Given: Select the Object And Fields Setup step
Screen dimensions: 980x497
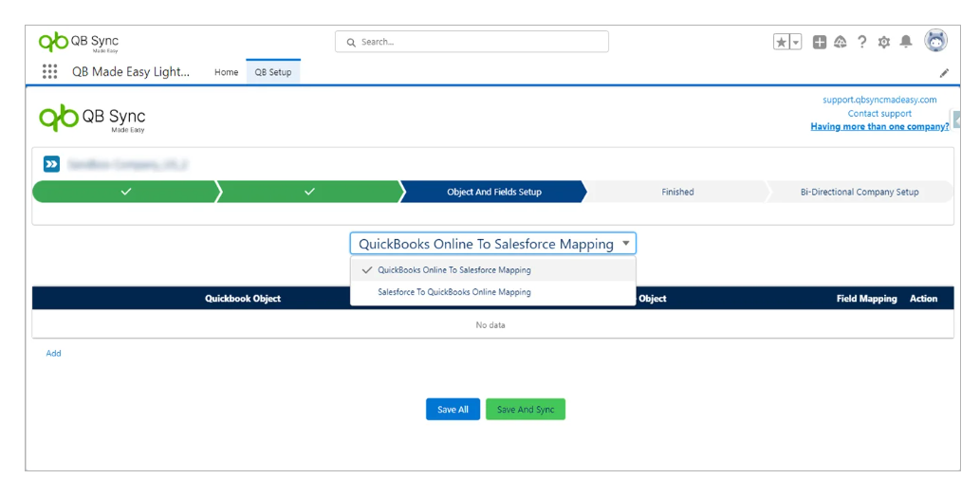Looking at the screenshot, I should tap(493, 192).
